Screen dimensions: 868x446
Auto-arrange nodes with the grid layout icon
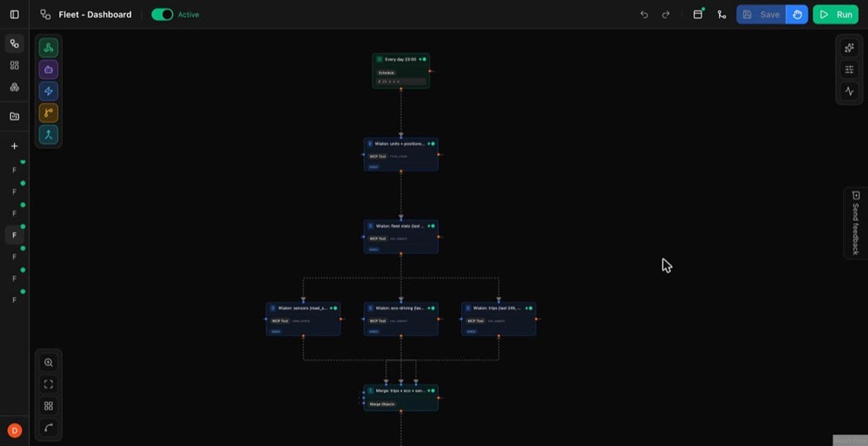click(48, 406)
